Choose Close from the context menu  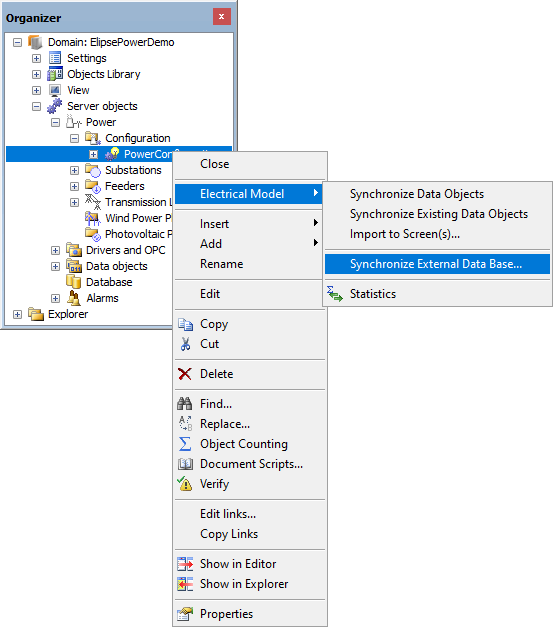(x=250, y=164)
